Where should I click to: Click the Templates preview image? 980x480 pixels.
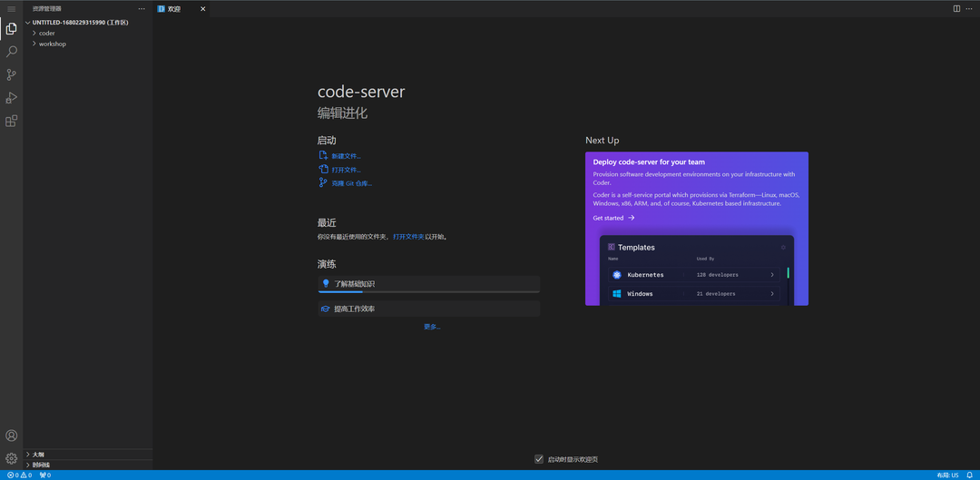697,270
